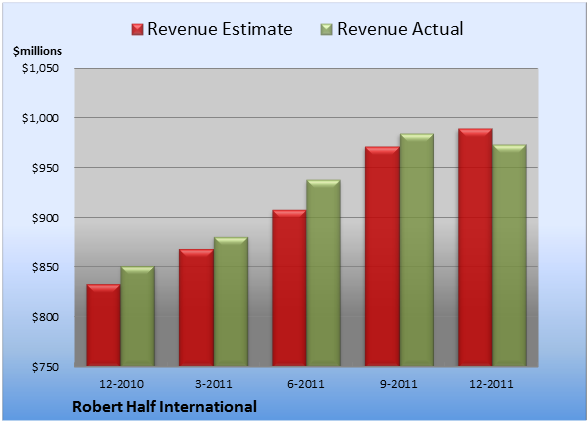Select the '12-2010' quarter label

click(122, 384)
